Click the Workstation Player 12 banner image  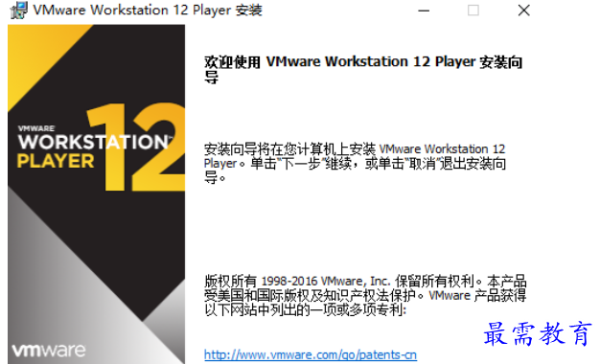pos(97,194)
